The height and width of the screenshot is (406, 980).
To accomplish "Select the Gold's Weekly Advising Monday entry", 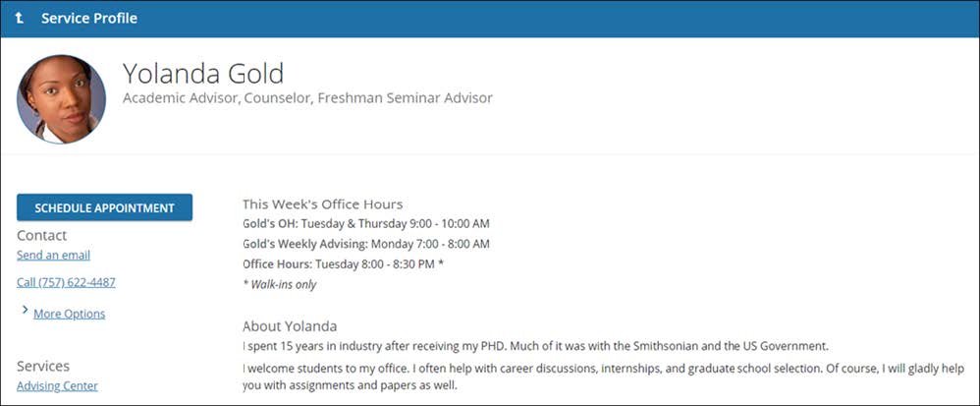I will click(x=365, y=244).
